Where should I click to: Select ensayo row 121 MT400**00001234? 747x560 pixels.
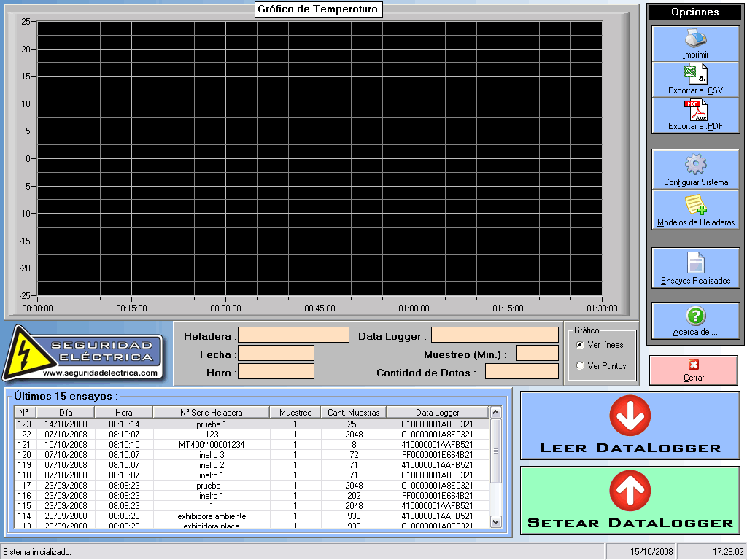(x=212, y=445)
